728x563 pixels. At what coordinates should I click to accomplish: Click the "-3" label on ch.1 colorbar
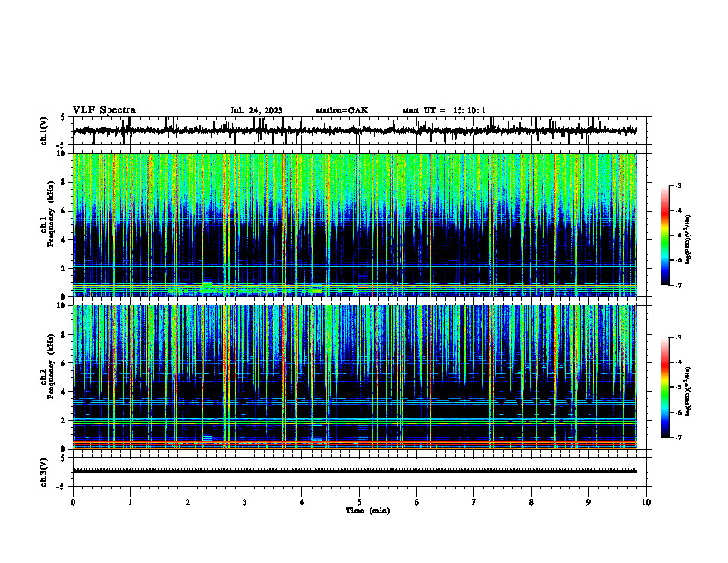tap(678, 186)
